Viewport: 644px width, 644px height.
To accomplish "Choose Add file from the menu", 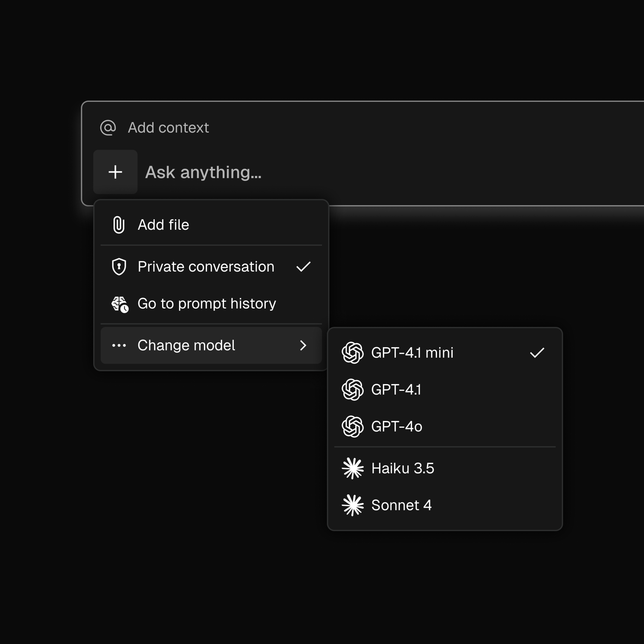I will point(211,225).
